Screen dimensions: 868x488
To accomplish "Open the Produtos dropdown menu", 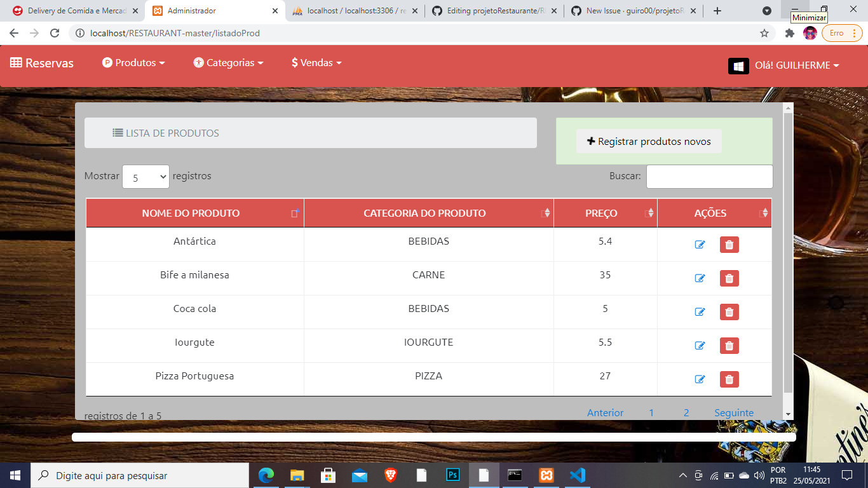I will (x=133, y=63).
